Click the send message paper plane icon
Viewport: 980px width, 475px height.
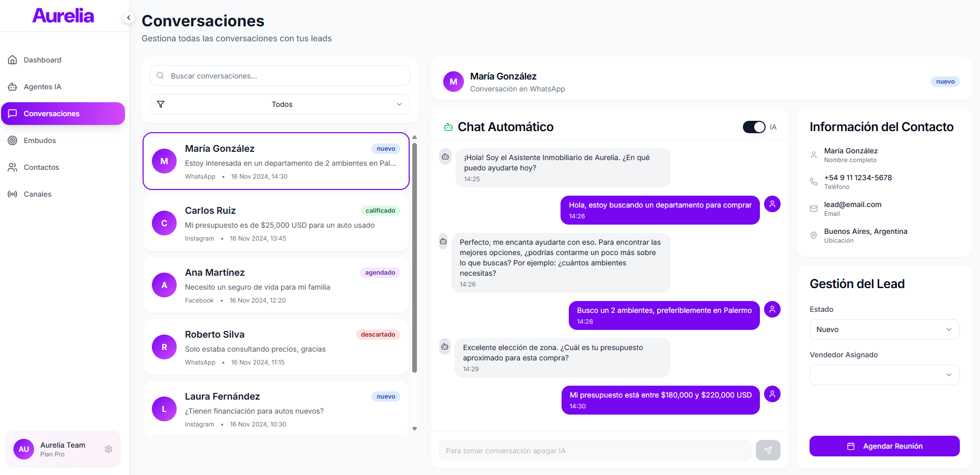click(768, 450)
